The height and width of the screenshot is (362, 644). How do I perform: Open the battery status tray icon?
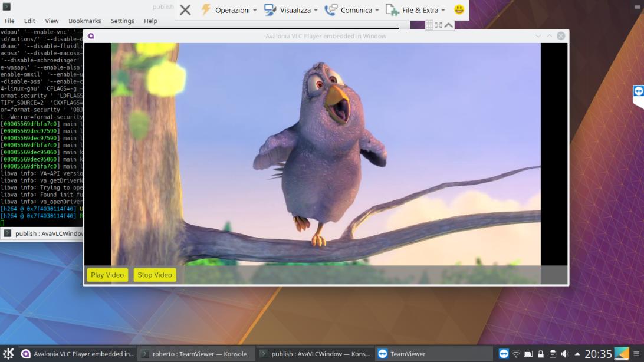pyautogui.click(x=528, y=354)
